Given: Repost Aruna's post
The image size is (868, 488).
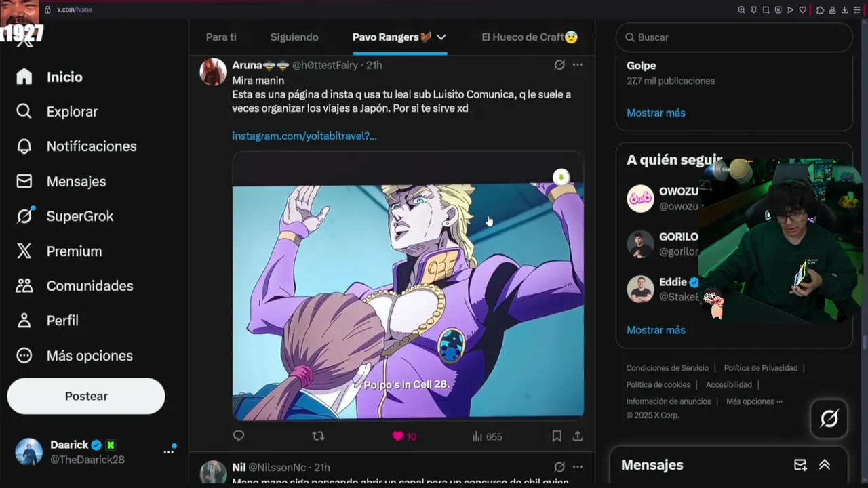Looking at the screenshot, I should [318, 436].
